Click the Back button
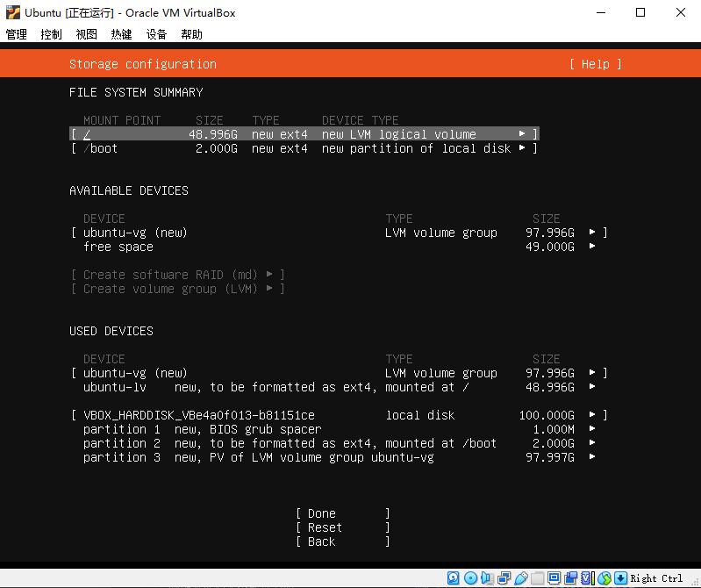The width and height of the screenshot is (701, 588). (343, 541)
